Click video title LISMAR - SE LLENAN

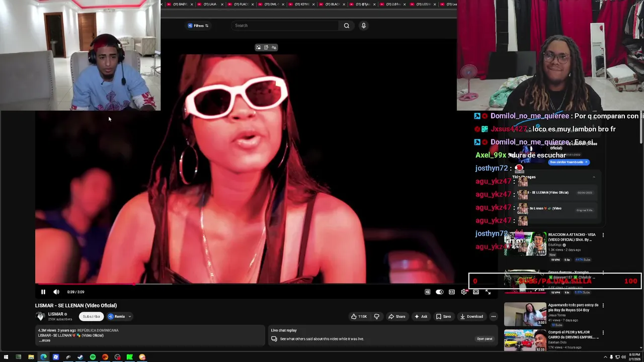(x=76, y=305)
